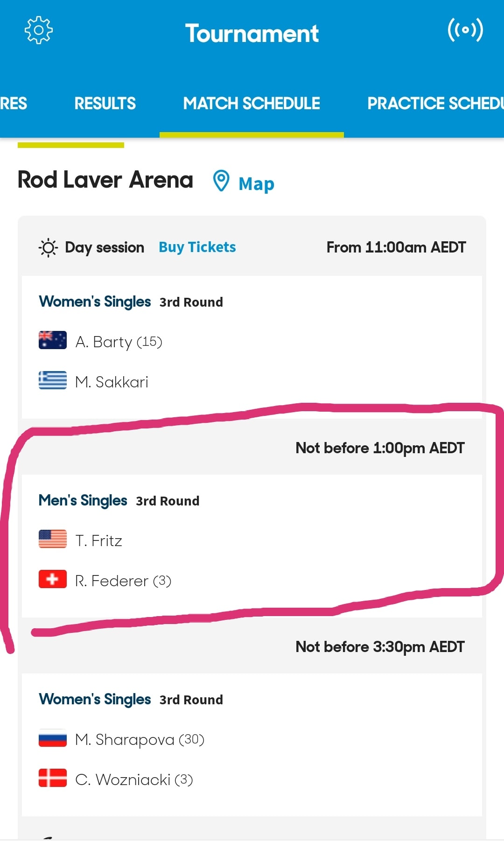Select player R. Federer (3)
This screenshot has height=842, width=504.
tap(123, 581)
